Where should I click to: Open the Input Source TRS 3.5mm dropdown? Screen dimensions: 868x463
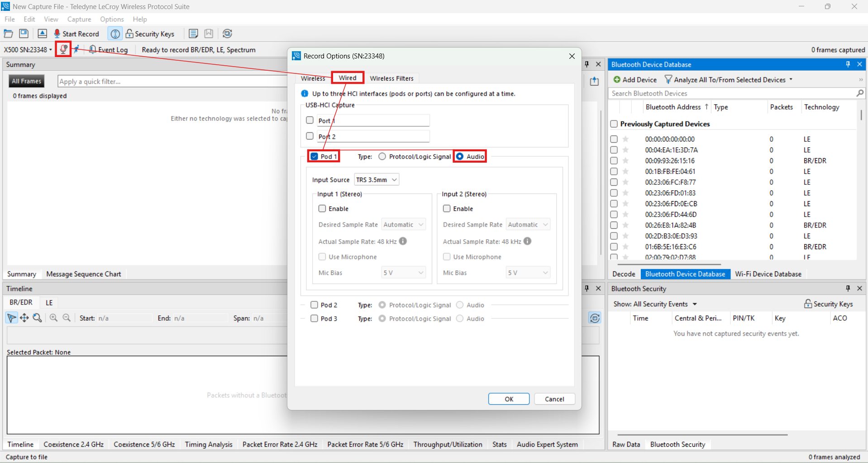point(377,179)
